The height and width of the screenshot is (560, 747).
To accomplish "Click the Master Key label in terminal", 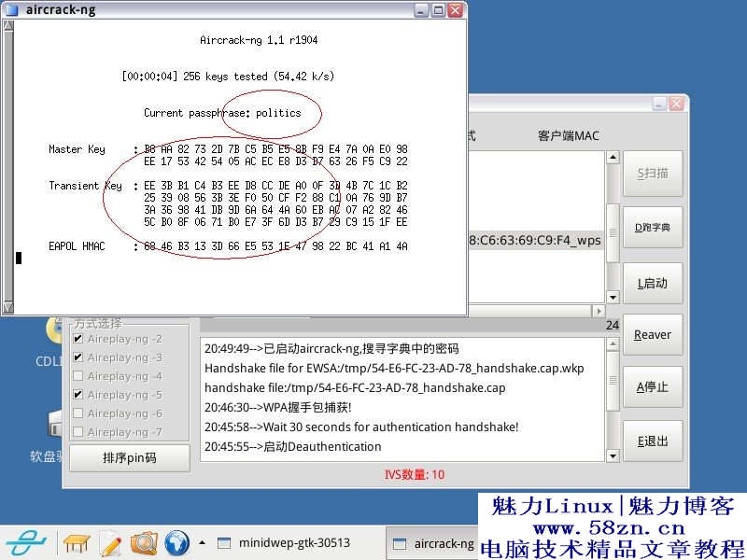I will 77,149.
